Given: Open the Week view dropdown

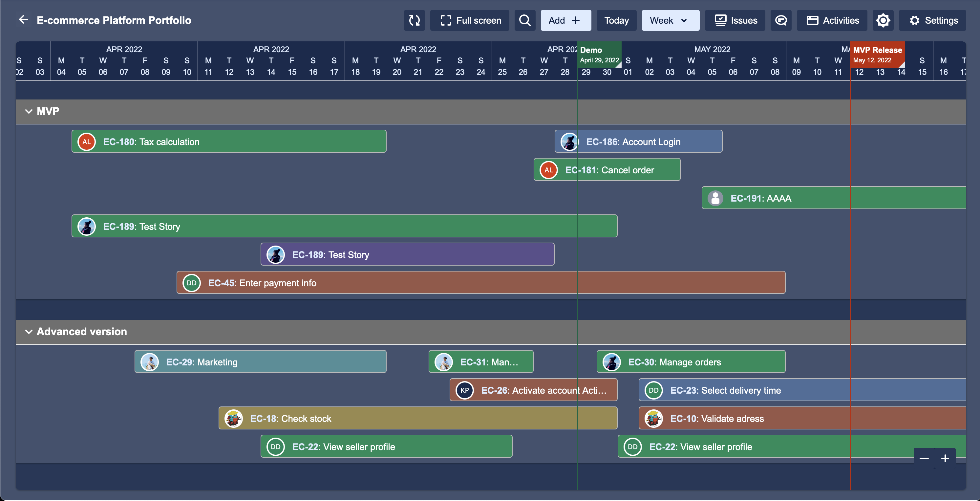Looking at the screenshot, I should point(670,21).
